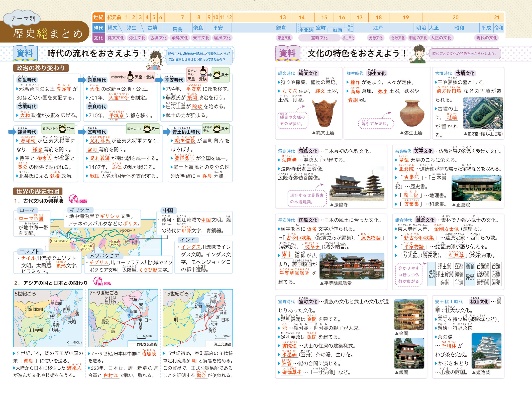Click the girl character next to 時代の流れをおさえよう
The height and width of the screenshot is (401, 532).
click(155, 60)
